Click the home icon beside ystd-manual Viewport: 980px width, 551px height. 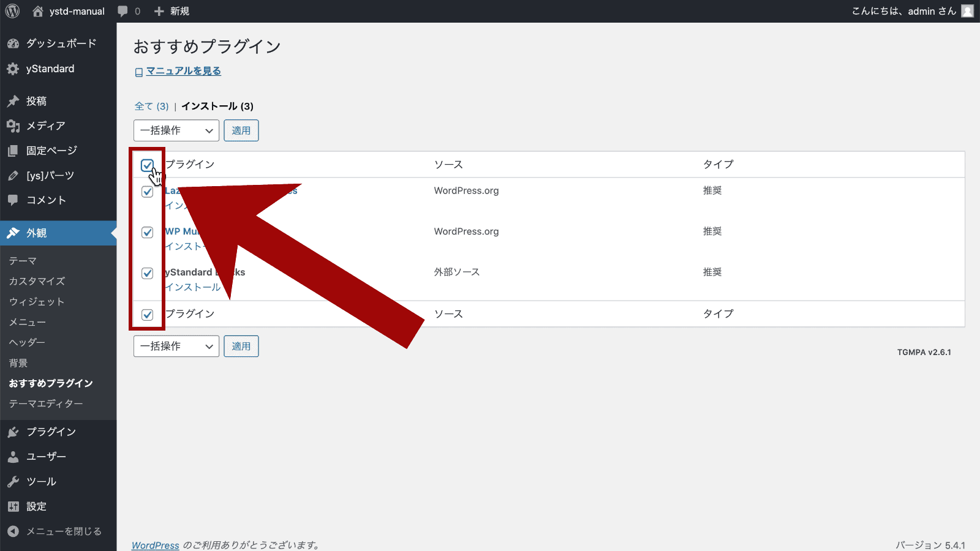[38, 11]
